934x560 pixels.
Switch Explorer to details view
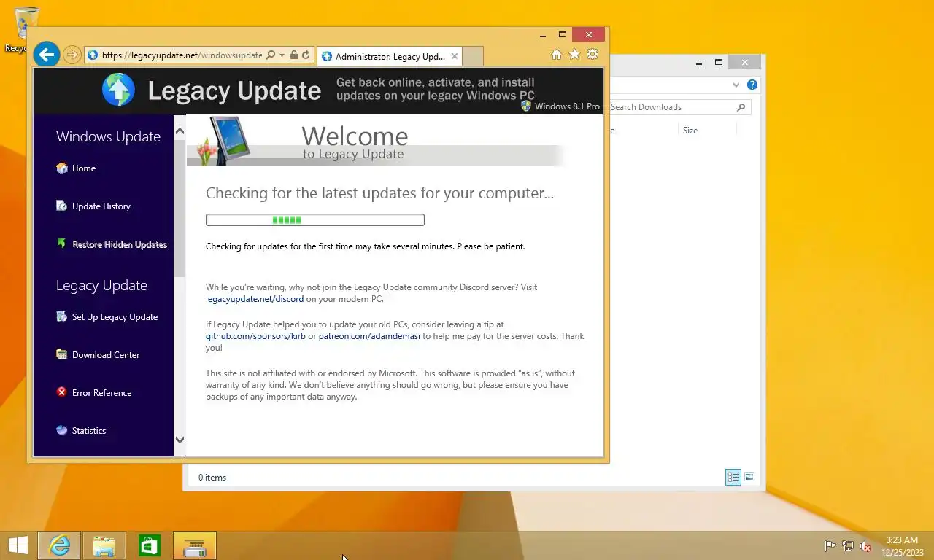(733, 478)
